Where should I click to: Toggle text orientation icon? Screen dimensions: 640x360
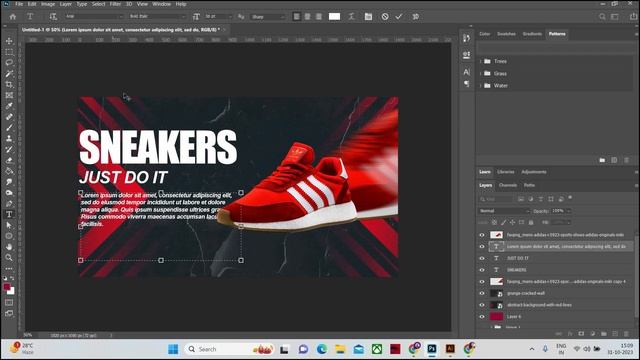tap(53, 17)
